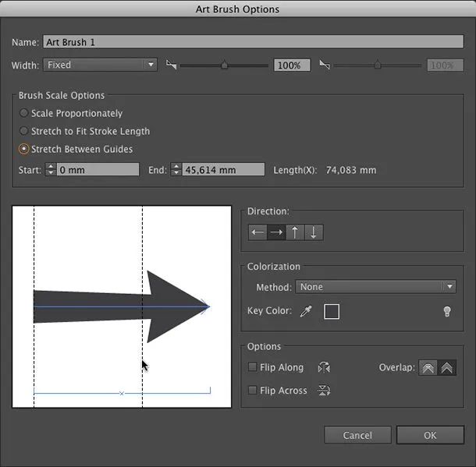This screenshot has width=476, height=467.
Task: Enable the Flip Along checkbox
Action: pos(252,367)
